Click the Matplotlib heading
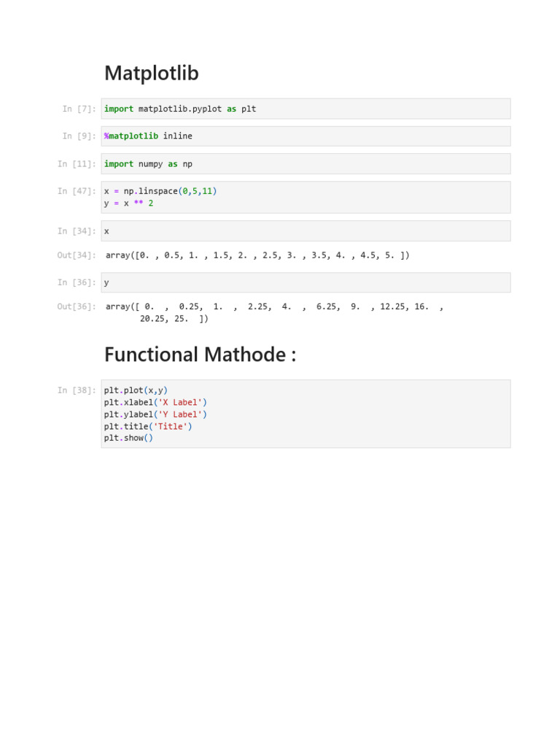560x747 pixels. 152,74
